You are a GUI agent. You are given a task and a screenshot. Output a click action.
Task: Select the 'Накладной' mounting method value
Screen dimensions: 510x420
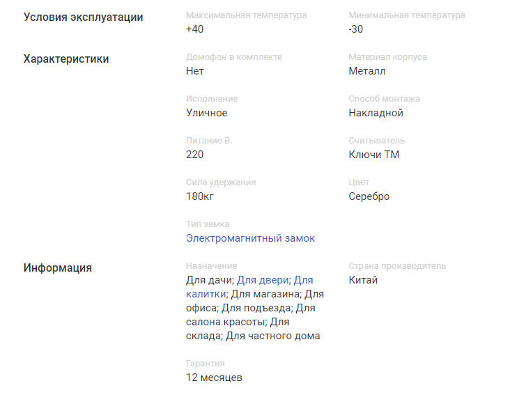tap(376, 113)
